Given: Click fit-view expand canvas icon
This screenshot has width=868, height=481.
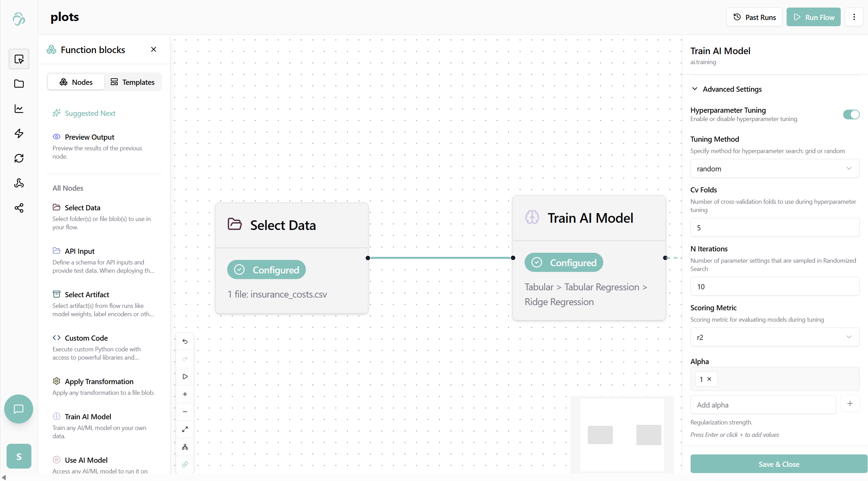Looking at the screenshot, I should pyautogui.click(x=185, y=429).
